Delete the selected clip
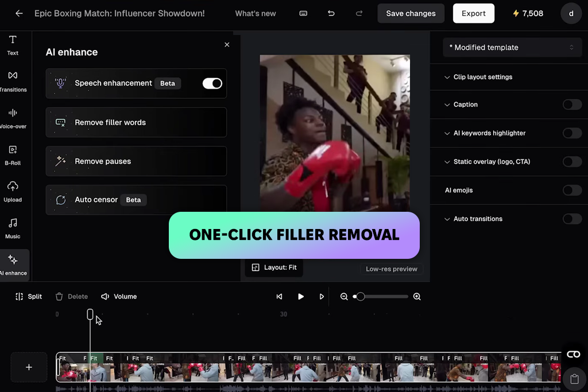588x392 pixels. point(72,296)
